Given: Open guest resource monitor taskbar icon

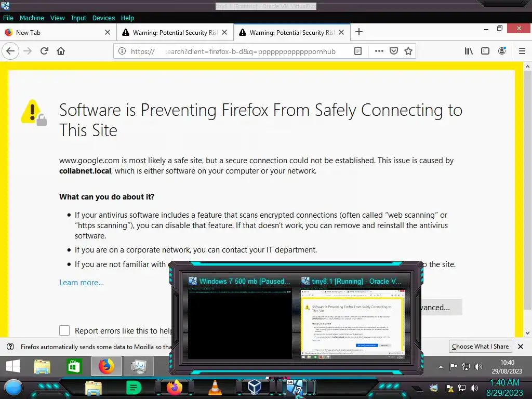Looking at the screenshot, I should pyautogui.click(x=139, y=366).
